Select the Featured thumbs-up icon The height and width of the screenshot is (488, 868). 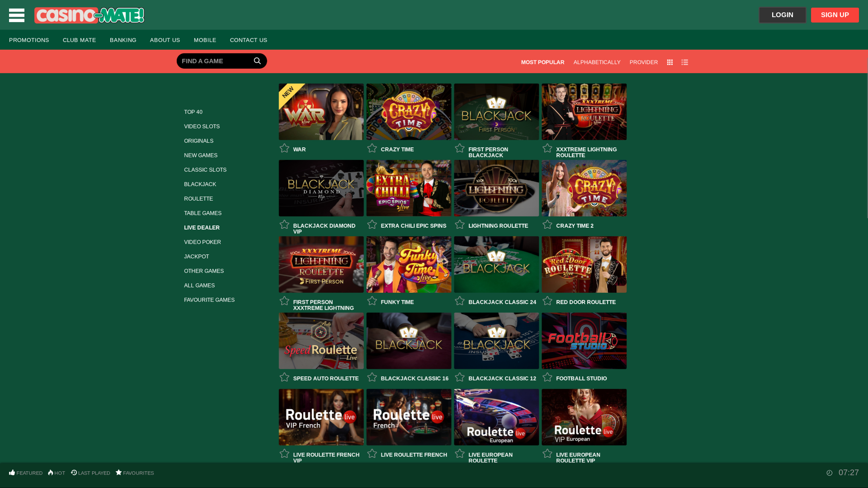11,473
